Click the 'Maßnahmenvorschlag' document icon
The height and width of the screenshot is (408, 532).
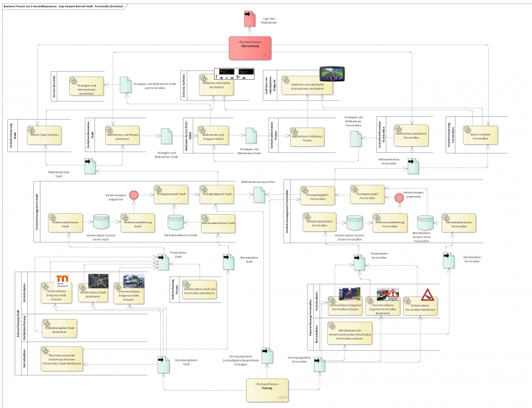pos(259,193)
